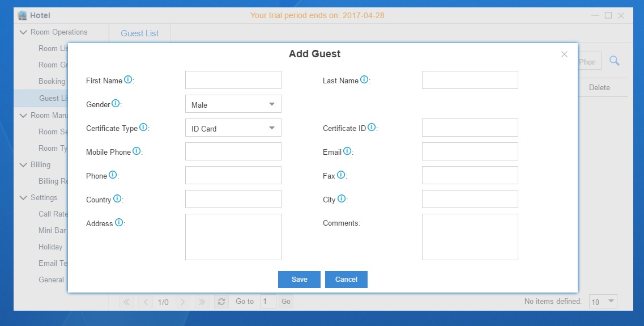Click the Certificate Type info icon

tap(143, 128)
